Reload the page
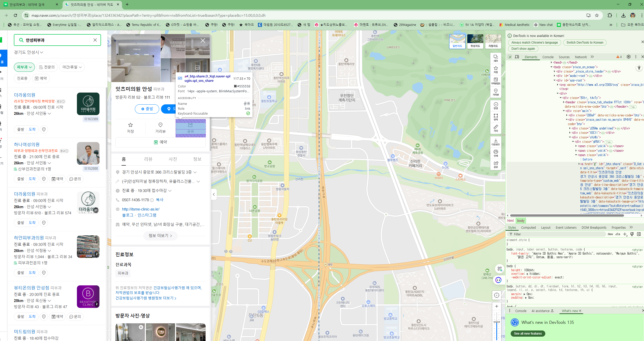This screenshot has width=644, height=341. [15, 15]
